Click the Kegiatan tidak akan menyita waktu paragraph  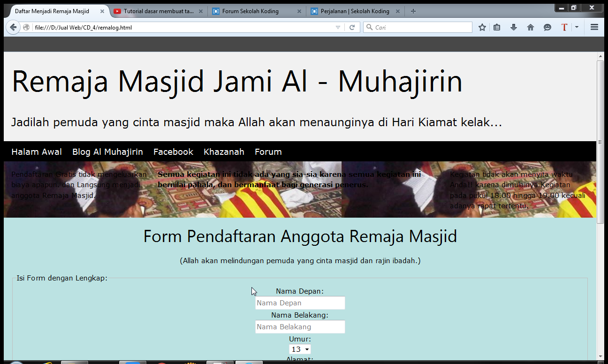pyautogui.click(x=517, y=190)
